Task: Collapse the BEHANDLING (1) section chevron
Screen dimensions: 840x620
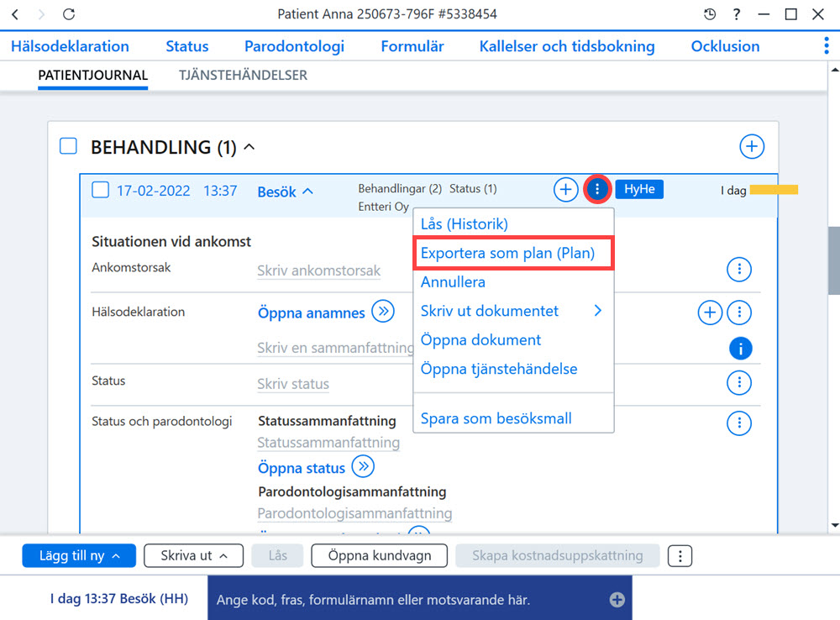Action: pyautogui.click(x=249, y=147)
